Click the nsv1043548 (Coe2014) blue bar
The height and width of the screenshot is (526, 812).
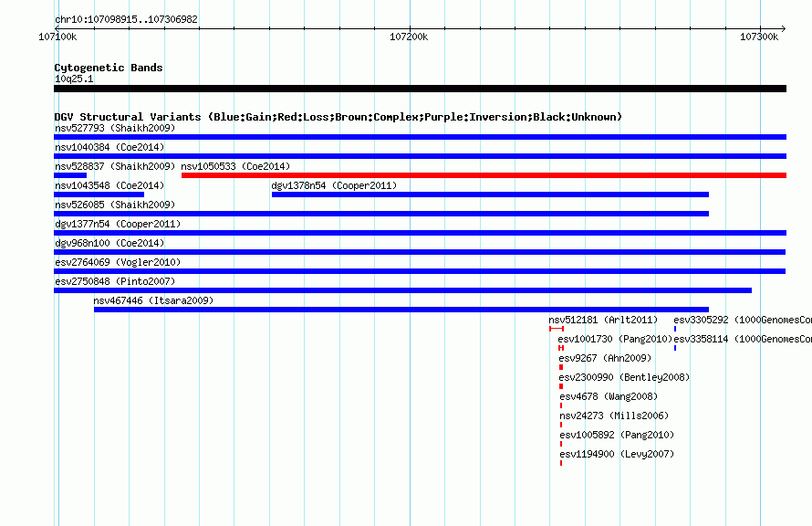coord(99,195)
